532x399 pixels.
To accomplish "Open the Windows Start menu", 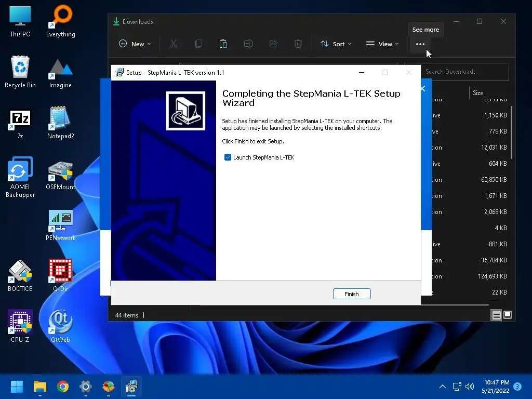I will [17, 387].
